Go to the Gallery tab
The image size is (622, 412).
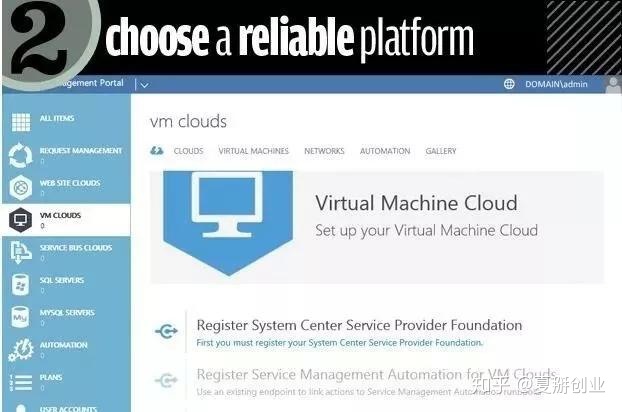click(x=440, y=151)
